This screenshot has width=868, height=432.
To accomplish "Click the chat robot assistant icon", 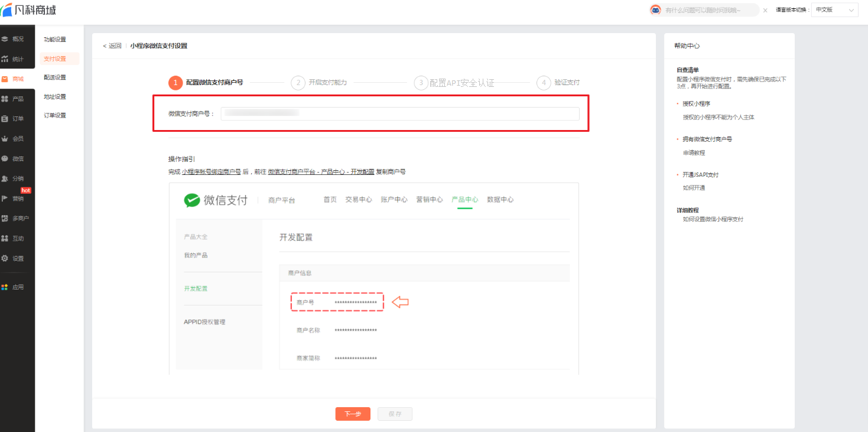I will coord(655,10).
